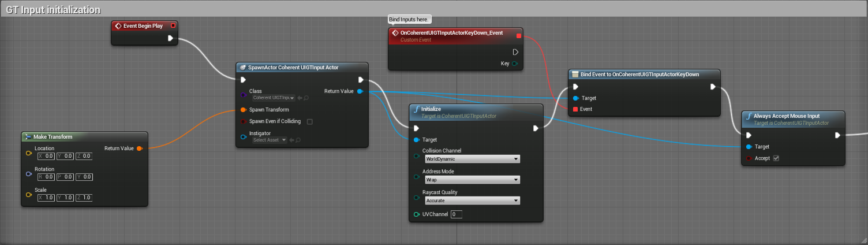Viewport: 868px width, 245px height.
Task: Click the red delegate pin on Event Begin Play
Action: click(173, 25)
